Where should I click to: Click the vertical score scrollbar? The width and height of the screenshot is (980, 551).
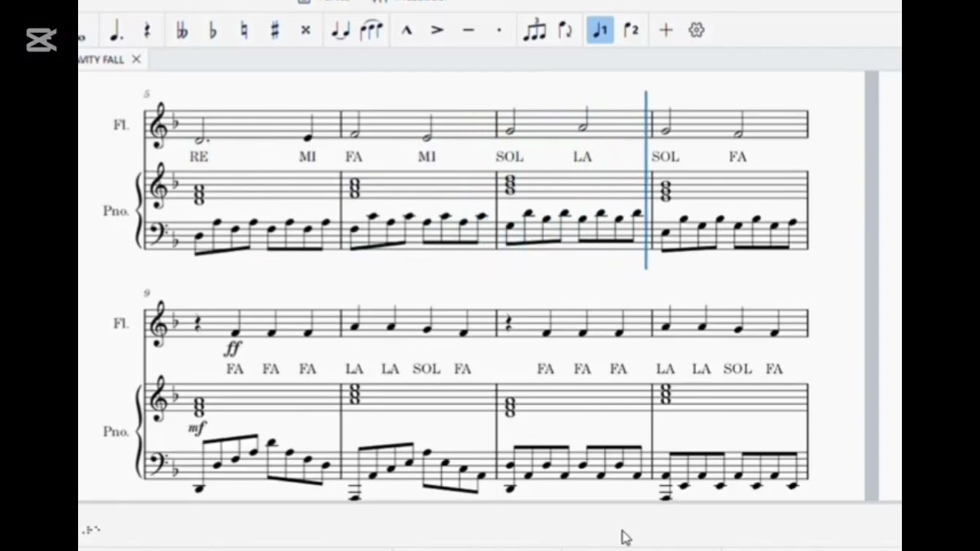click(871, 285)
